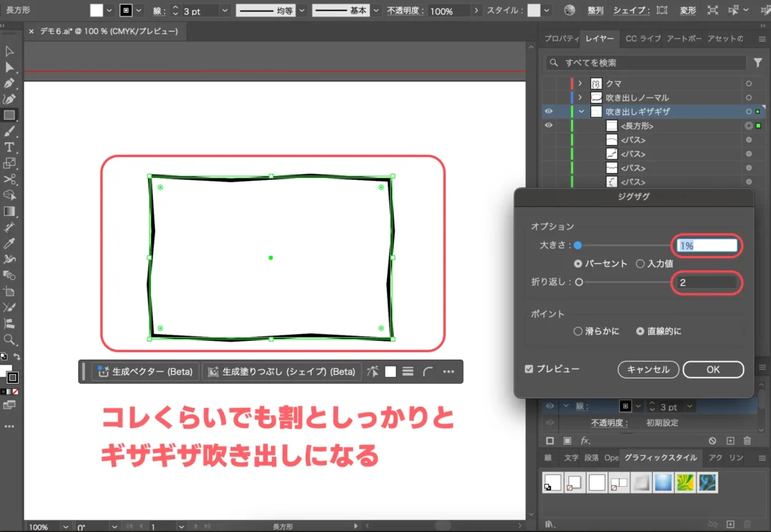Viewport: 771px width, 532px height.
Task: Switch to the CC ライブラリ tab
Action: click(644, 38)
